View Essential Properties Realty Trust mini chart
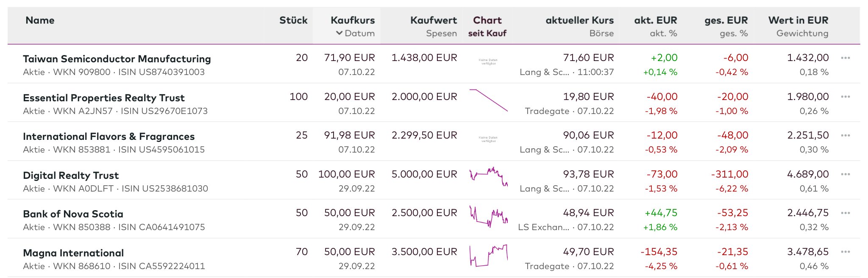The width and height of the screenshot is (868, 278). [488, 100]
